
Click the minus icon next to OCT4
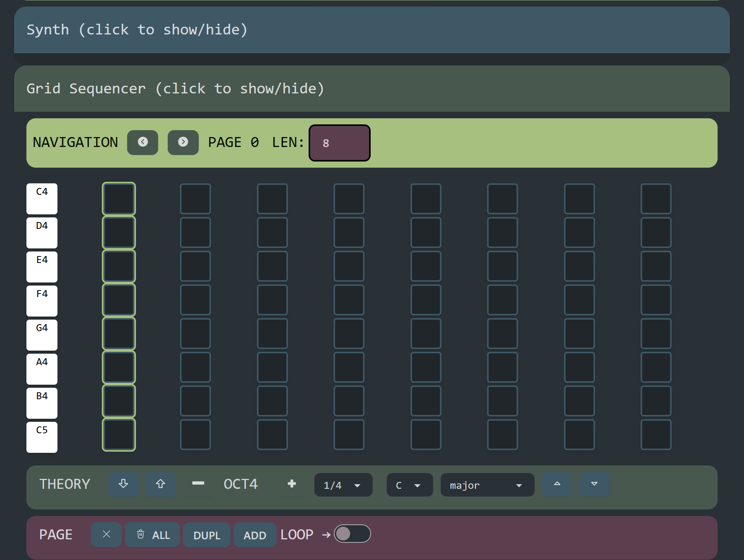(x=198, y=483)
